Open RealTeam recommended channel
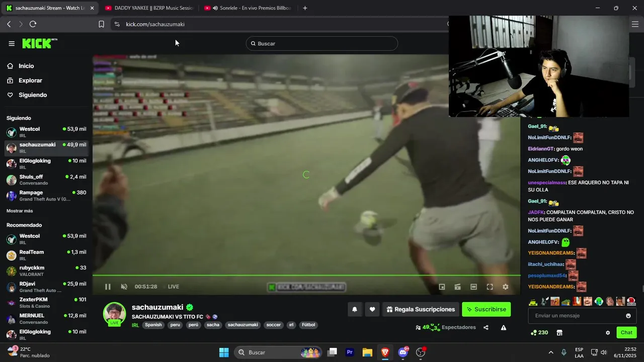The image size is (644, 362). click(46, 255)
